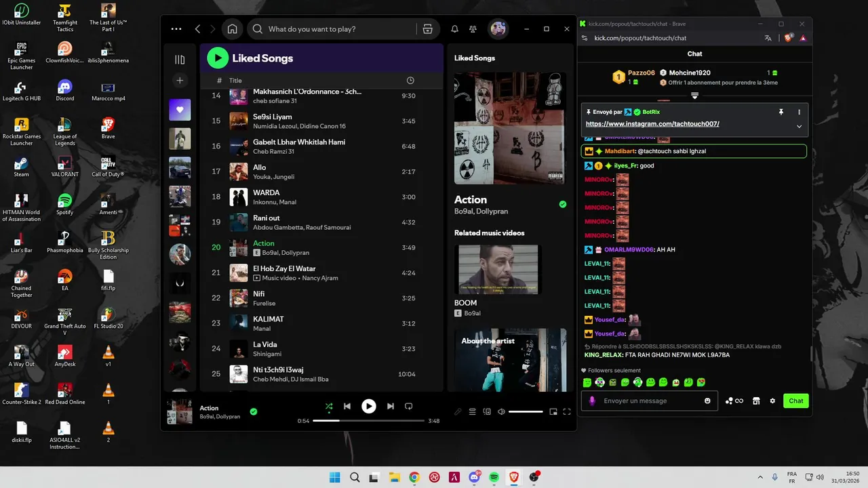Expand the system tray hidden icons chevron
Image resolution: width=868 pixels, height=488 pixels.
(x=759, y=477)
